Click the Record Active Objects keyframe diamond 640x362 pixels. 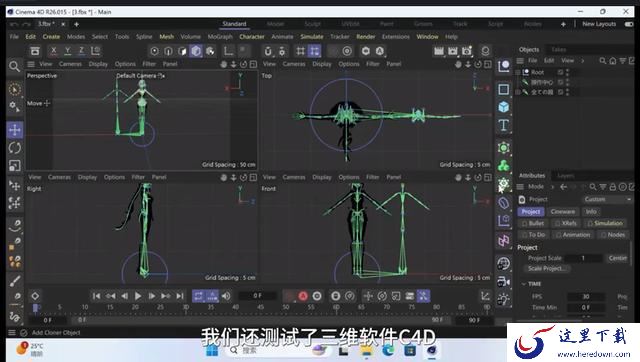coord(35,296)
